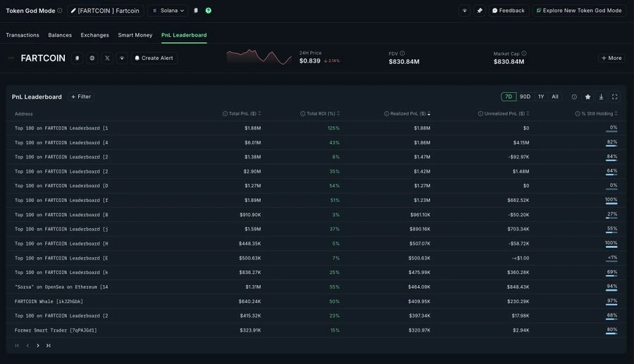Screen dimensions: 634x364
Task: Toggle the eye watchlist icon beside FARTCOIN
Action: 122,58
